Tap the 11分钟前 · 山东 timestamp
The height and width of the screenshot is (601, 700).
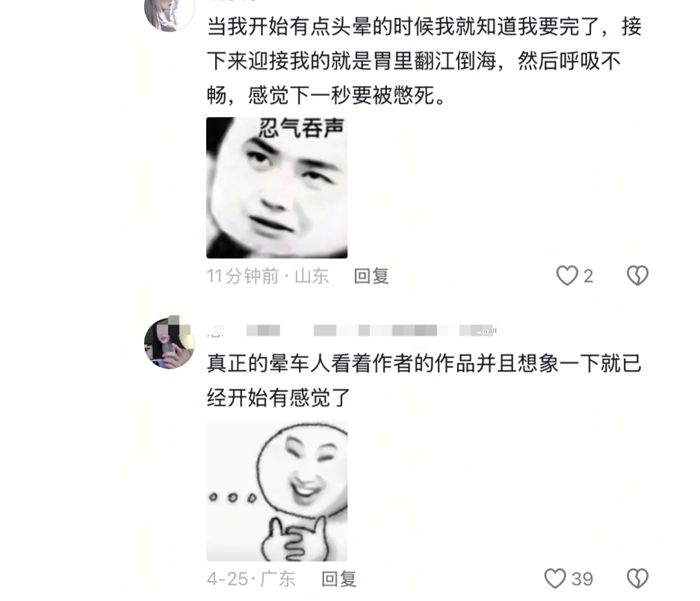click(x=267, y=276)
